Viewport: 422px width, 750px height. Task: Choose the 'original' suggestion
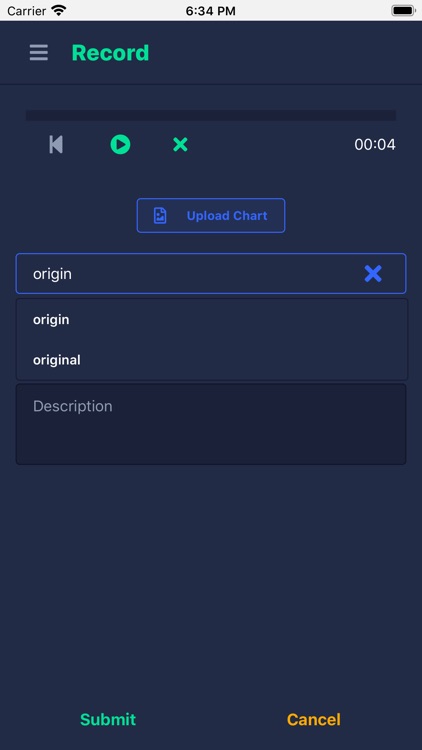tap(211, 360)
